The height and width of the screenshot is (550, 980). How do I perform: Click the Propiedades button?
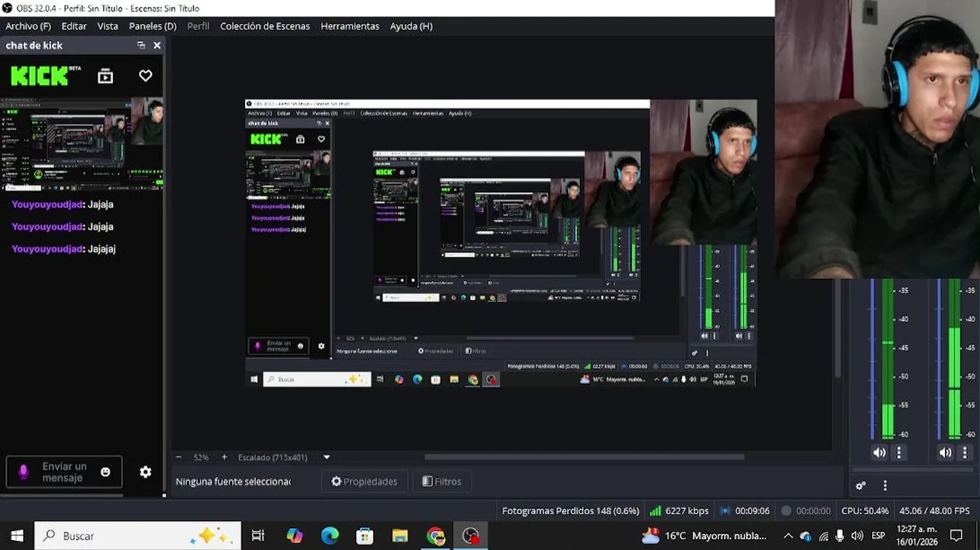tap(364, 481)
